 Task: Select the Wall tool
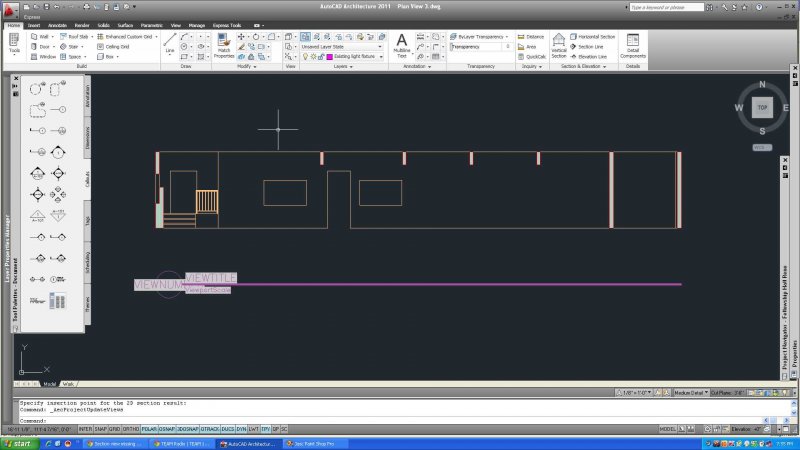[40, 37]
